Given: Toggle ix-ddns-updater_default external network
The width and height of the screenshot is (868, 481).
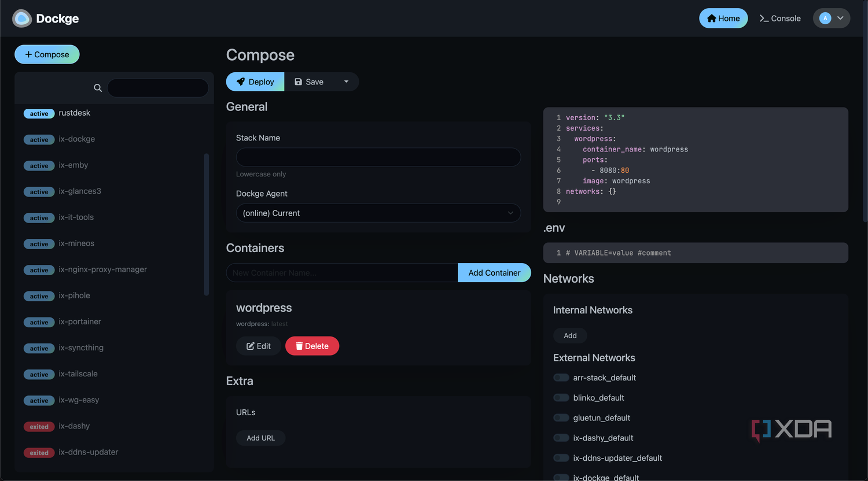Looking at the screenshot, I should [561, 458].
